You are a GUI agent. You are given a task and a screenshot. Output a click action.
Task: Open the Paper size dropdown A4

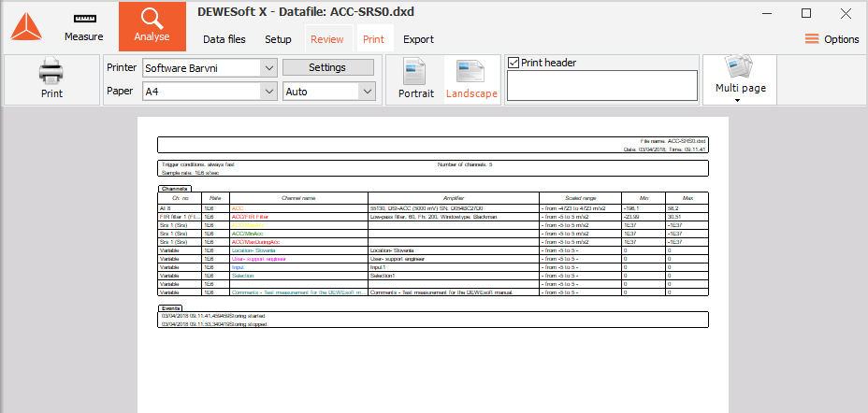[x=210, y=92]
